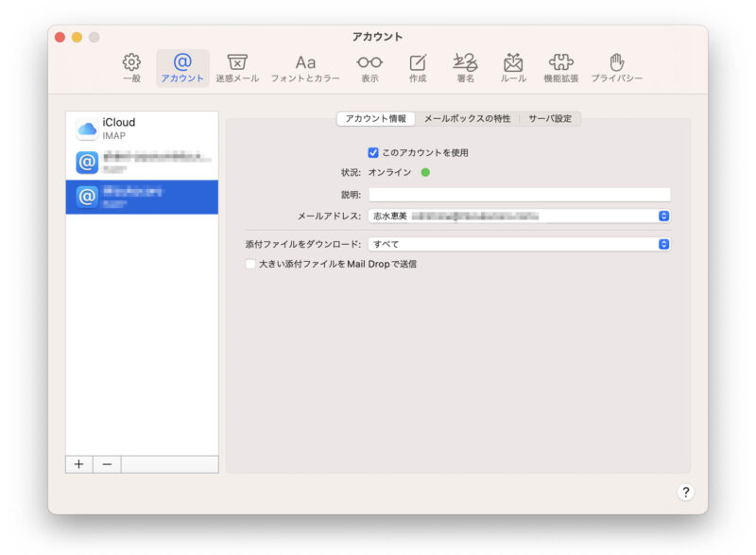This screenshot has width=756, height=555.
Task: Open the 機能拡張 extensions pane
Action: pos(561,68)
